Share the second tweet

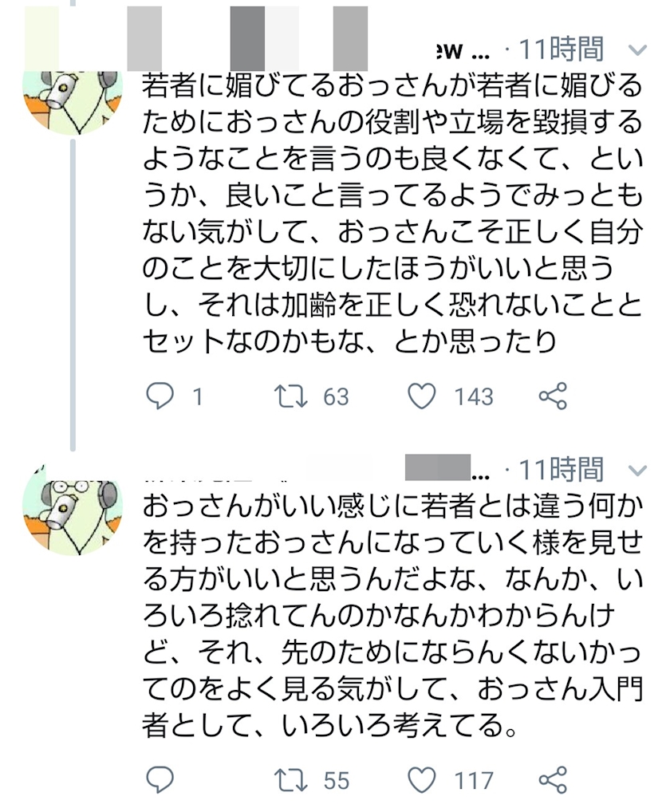(553, 780)
